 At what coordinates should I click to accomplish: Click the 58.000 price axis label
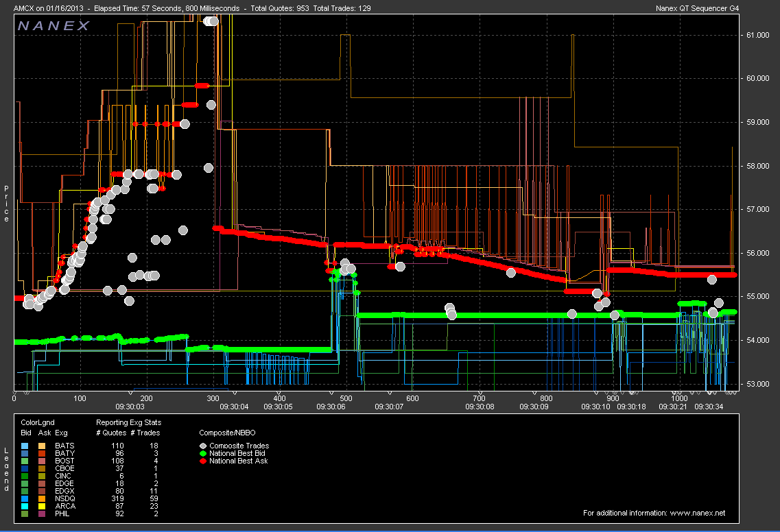click(x=758, y=165)
